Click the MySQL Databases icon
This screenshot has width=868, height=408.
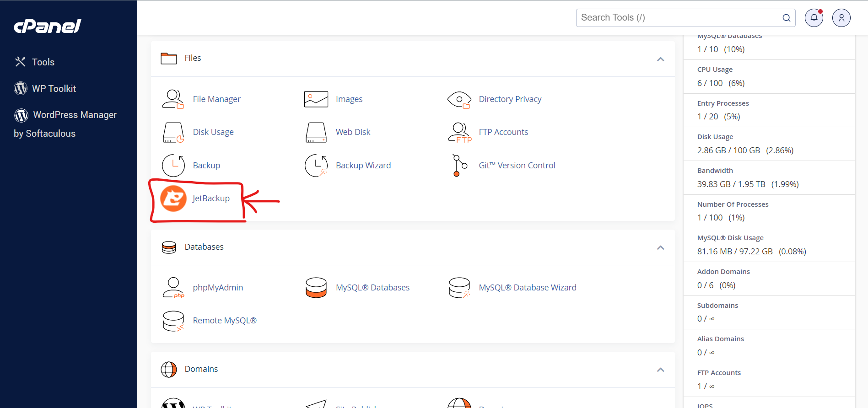coord(316,288)
